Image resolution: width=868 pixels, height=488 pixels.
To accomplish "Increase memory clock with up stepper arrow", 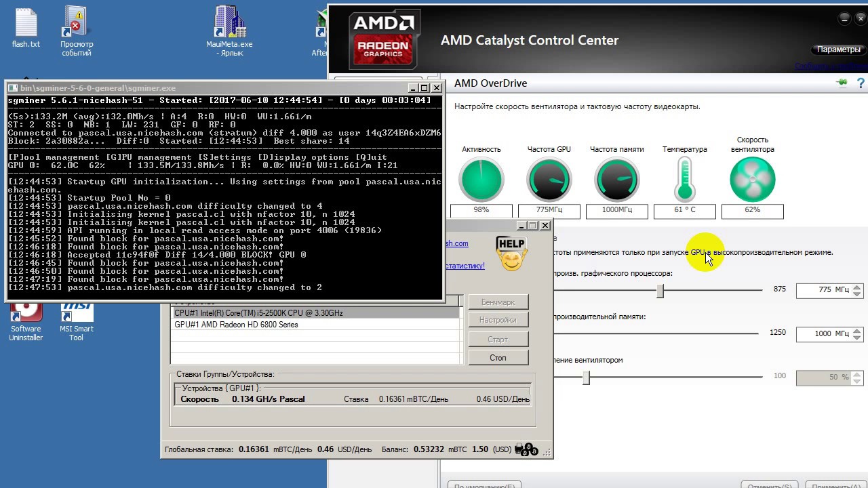I will [857, 330].
